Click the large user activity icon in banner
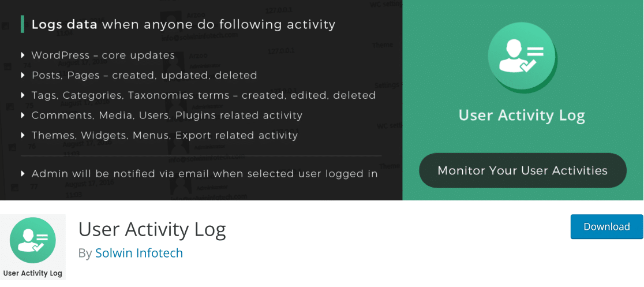Screen dimensions: 644x287 (522, 59)
